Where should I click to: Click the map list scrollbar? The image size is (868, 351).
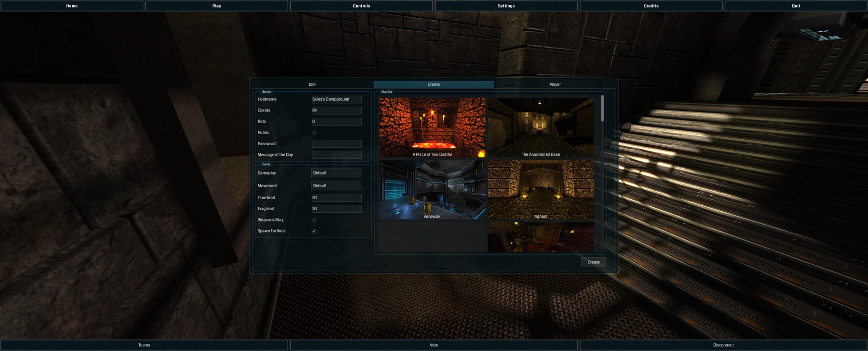click(x=603, y=108)
